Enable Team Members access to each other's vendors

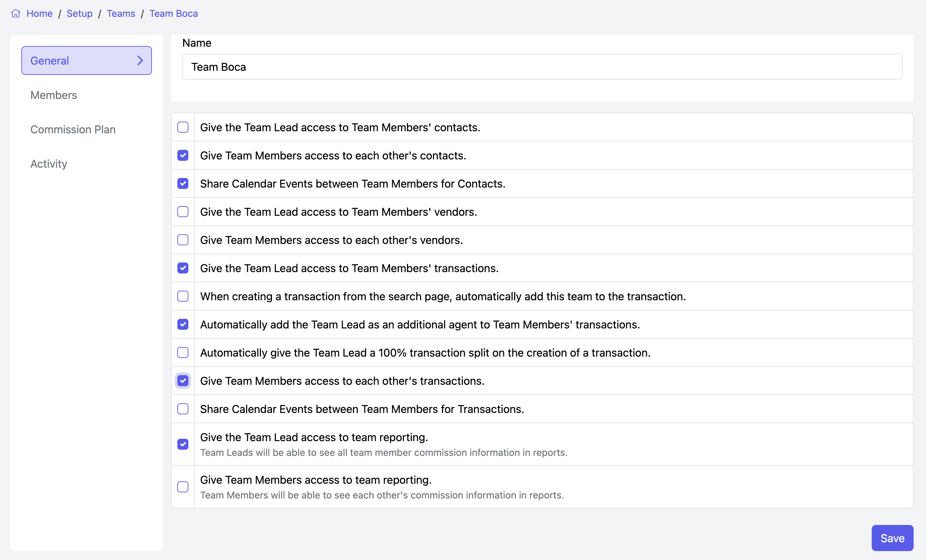pos(183,240)
